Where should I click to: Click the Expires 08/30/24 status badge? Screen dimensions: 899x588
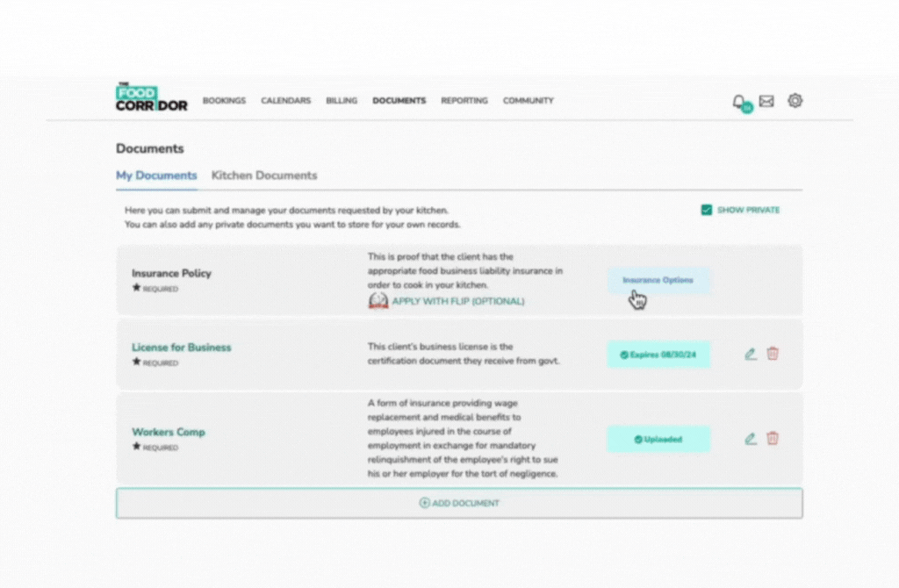click(x=658, y=355)
